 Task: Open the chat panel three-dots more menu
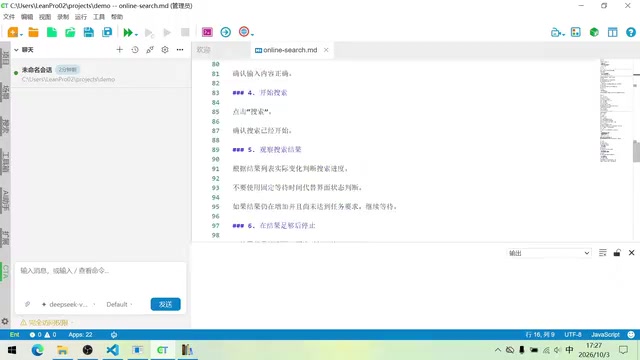180,49
